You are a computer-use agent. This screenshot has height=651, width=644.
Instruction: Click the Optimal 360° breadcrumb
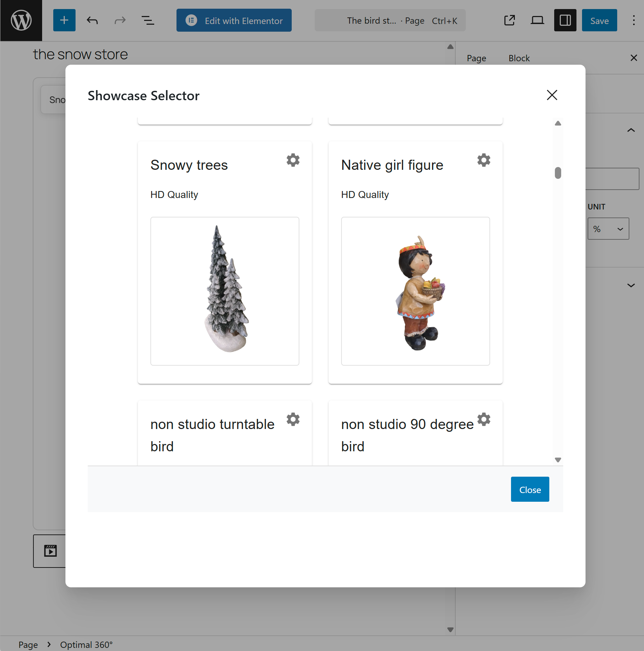pyautogui.click(x=86, y=645)
